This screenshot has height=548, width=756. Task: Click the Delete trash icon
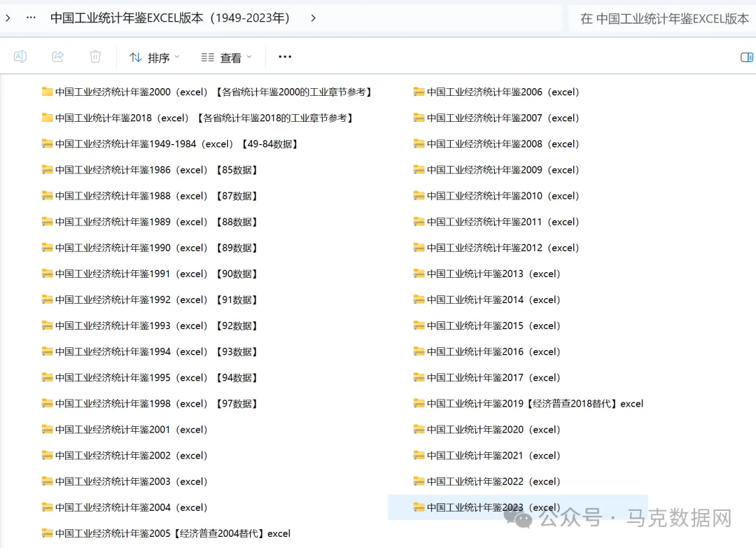[95, 57]
